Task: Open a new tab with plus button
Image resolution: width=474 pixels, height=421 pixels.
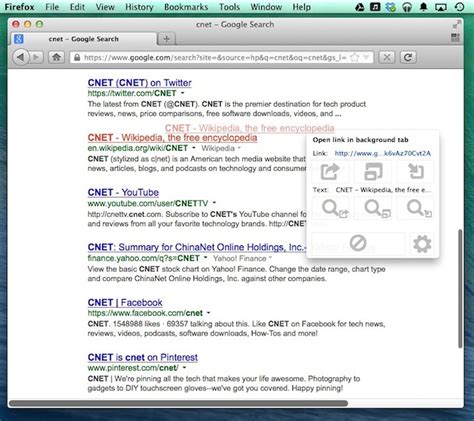Action: coord(167,39)
